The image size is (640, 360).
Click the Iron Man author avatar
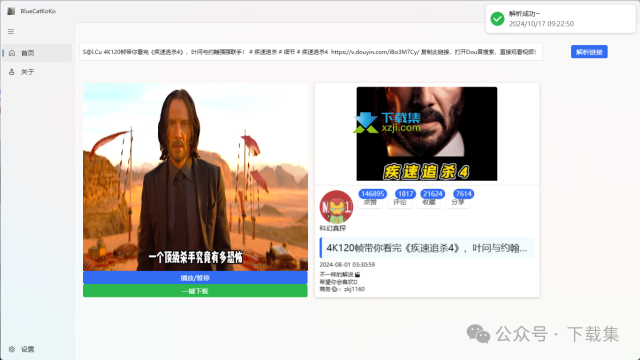(336, 207)
